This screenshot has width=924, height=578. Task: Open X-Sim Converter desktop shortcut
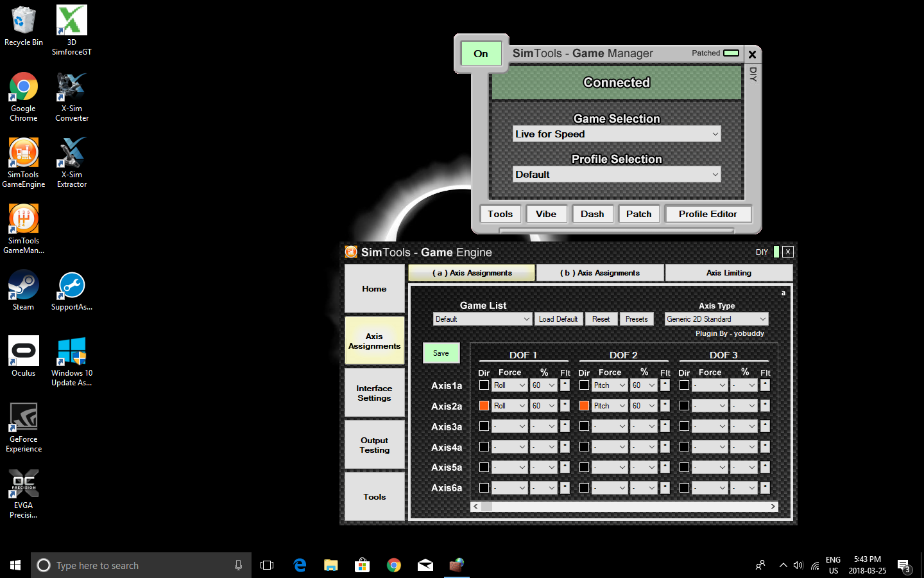click(72, 97)
